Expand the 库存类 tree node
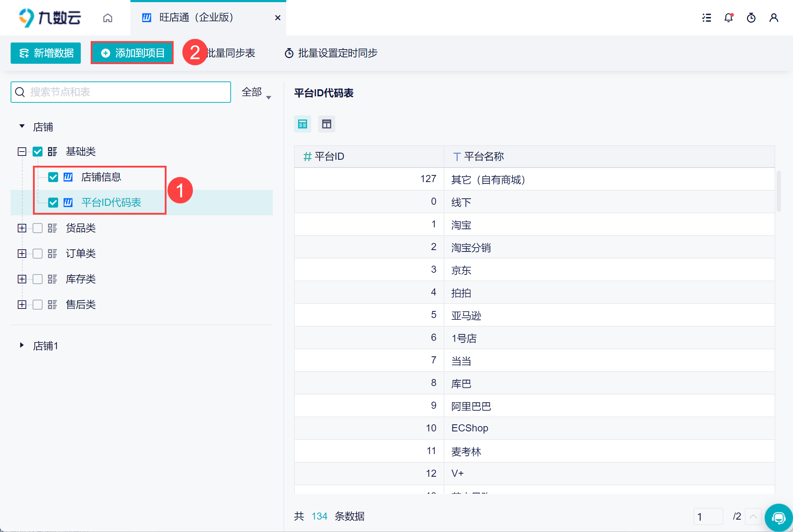Screen dimensions: 793x532 [22, 279]
